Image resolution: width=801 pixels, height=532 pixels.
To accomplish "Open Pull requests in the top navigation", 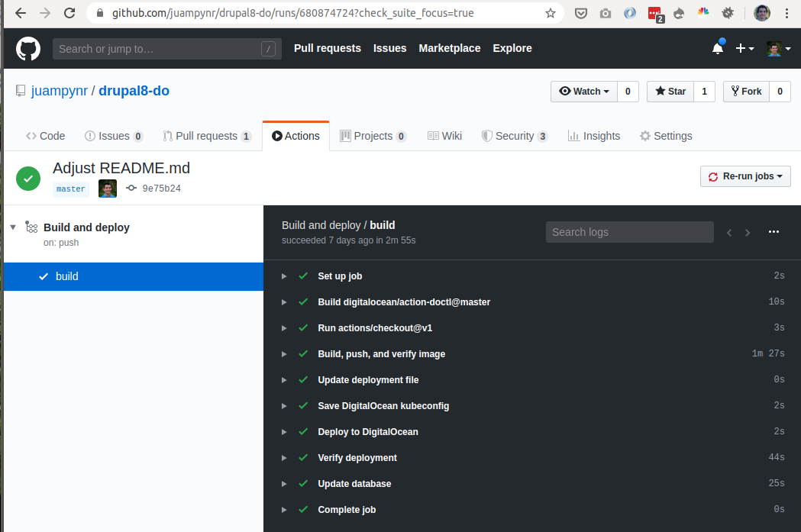I will (328, 48).
